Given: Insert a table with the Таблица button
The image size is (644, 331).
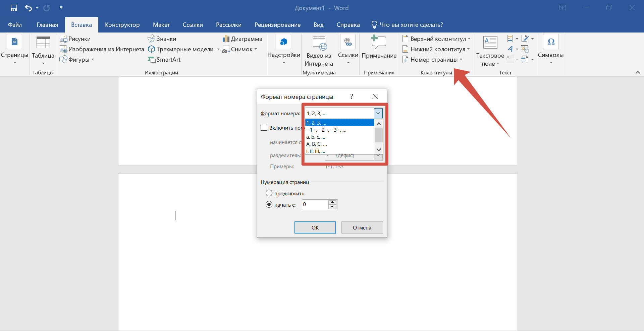Looking at the screenshot, I should 43,50.
